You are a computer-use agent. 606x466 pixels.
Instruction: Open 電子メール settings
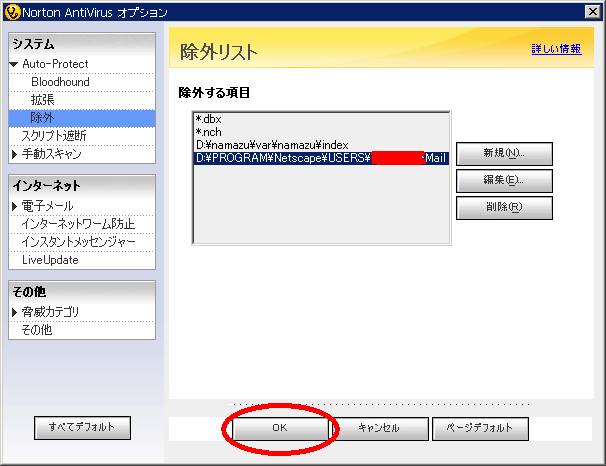click(47, 206)
